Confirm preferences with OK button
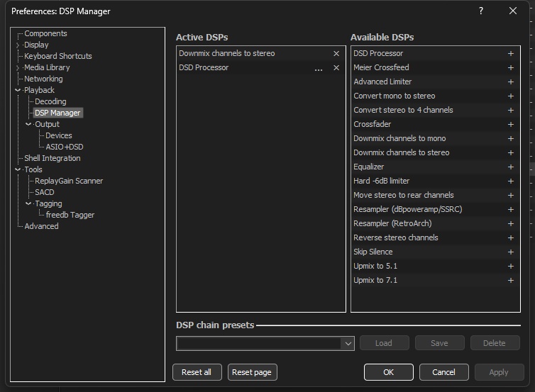Viewport: 535px width, 392px height. coord(388,372)
